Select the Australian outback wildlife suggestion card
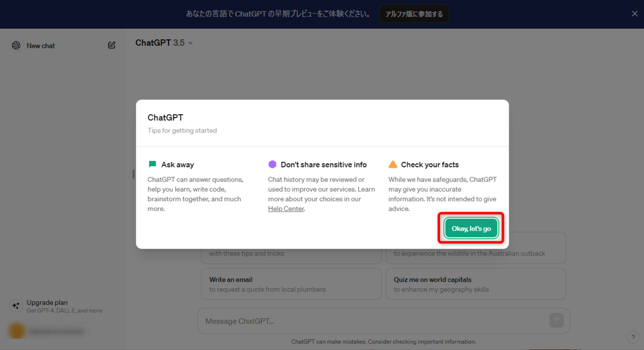This screenshot has height=350, width=644. coord(475,248)
